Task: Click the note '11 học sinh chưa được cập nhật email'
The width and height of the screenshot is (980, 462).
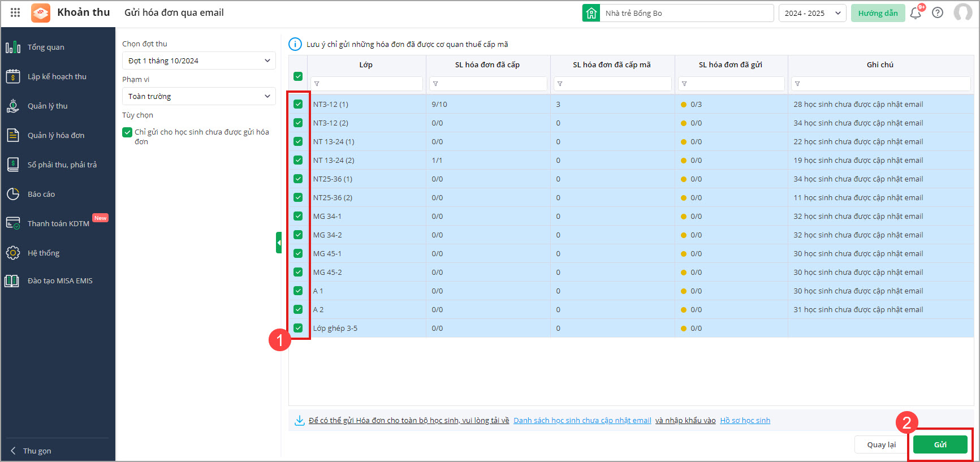Action: pos(858,197)
